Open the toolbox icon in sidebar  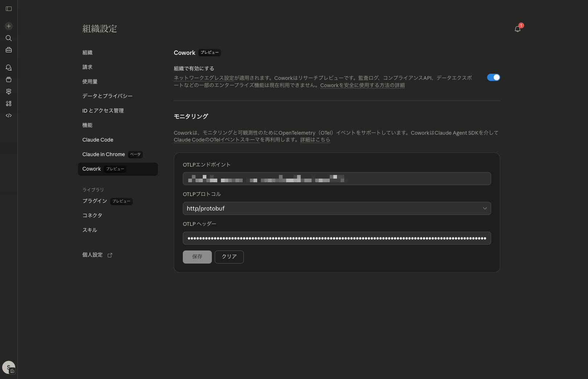[x=9, y=50]
